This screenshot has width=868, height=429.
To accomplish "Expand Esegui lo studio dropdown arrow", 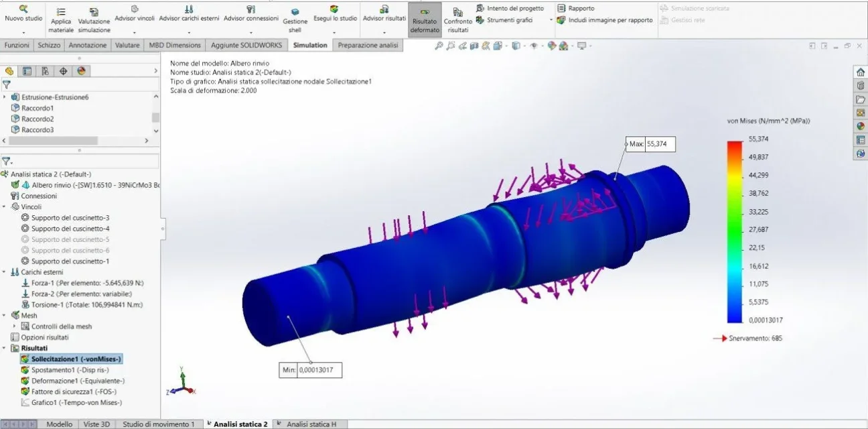I will [335, 32].
